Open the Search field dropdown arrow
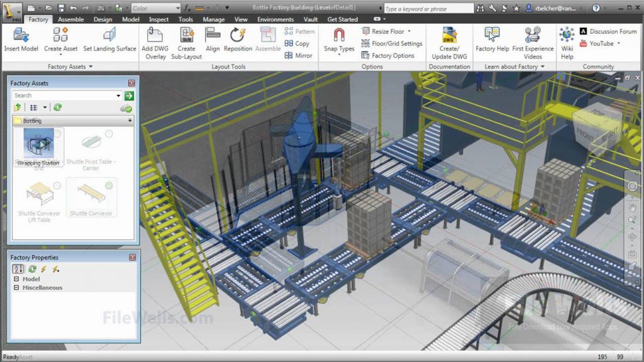 point(118,96)
